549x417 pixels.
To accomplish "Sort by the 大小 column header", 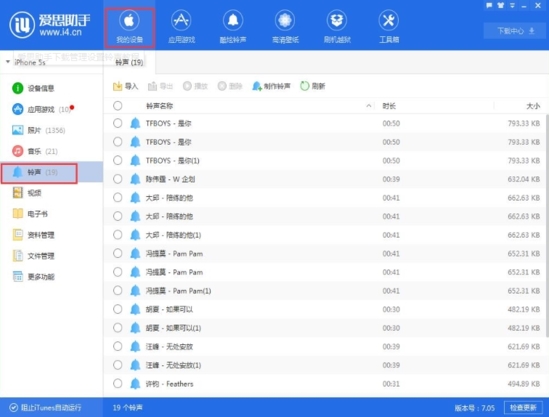I will point(533,106).
